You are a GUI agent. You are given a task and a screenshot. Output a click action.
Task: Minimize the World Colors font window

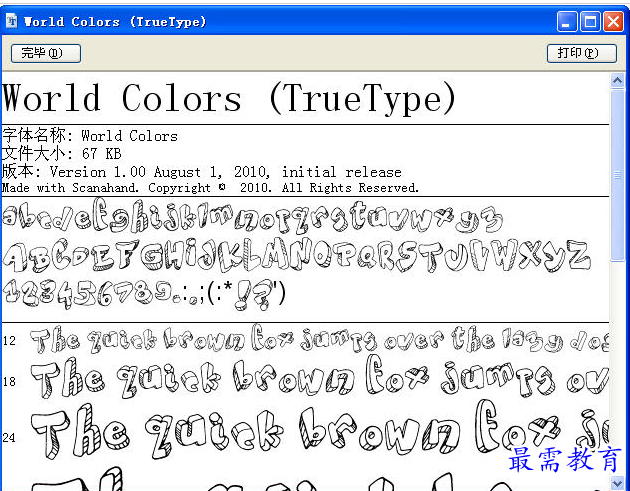(567, 21)
